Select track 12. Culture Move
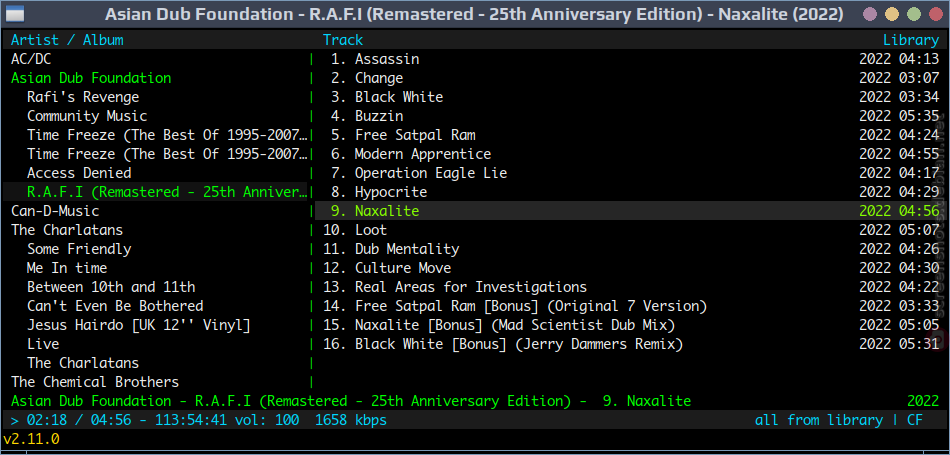The width and height of the screenshot is (950, 455). pyautogui.click(x=631, y=268)
